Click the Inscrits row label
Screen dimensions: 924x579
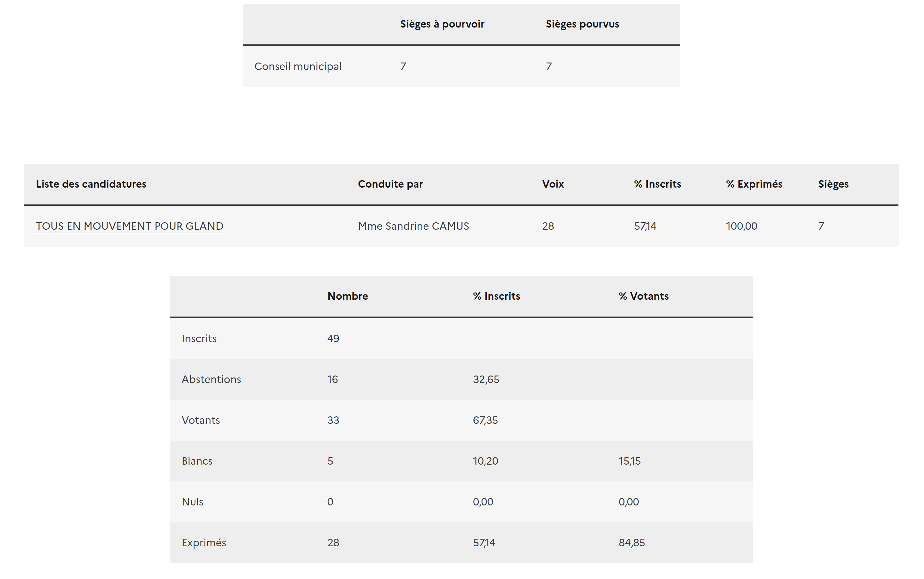pyautogui.click(x=199, y=339)
